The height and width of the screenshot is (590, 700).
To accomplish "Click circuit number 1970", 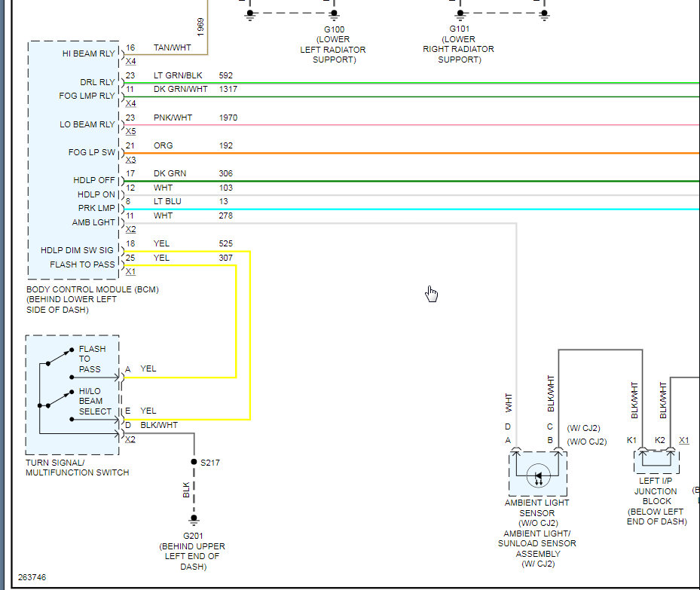I will coord(228,118).
